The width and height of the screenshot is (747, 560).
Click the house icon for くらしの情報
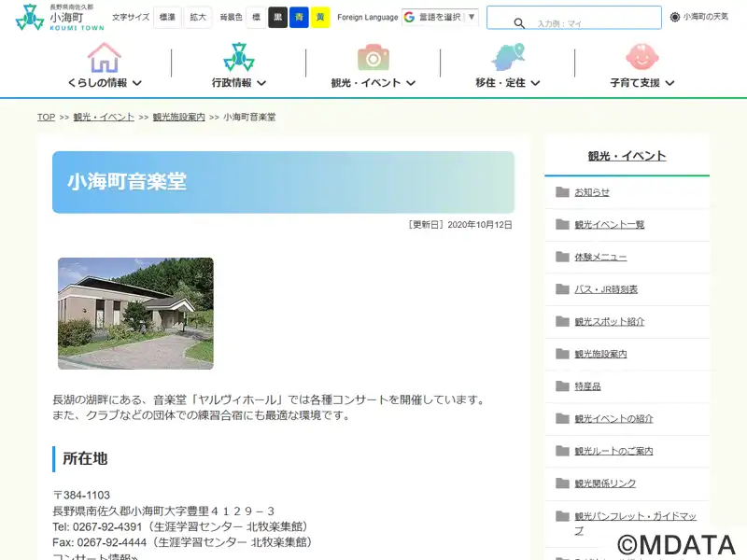(x=104, y=58)
